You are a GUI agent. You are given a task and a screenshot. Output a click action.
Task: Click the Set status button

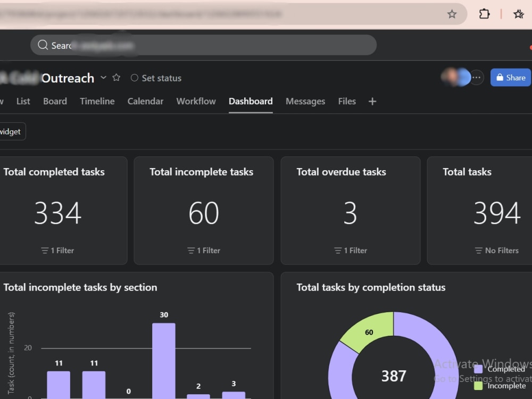point(156,78)
